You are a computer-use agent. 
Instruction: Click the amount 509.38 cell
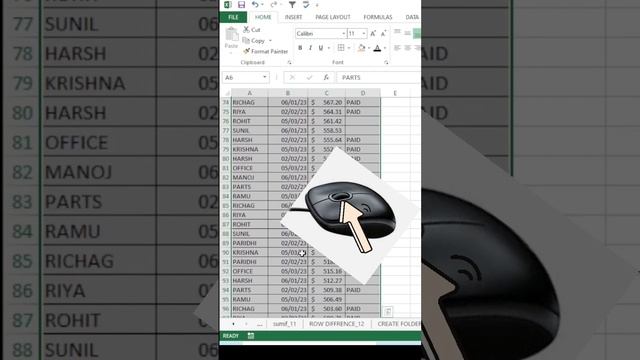[x=327, y=290]
